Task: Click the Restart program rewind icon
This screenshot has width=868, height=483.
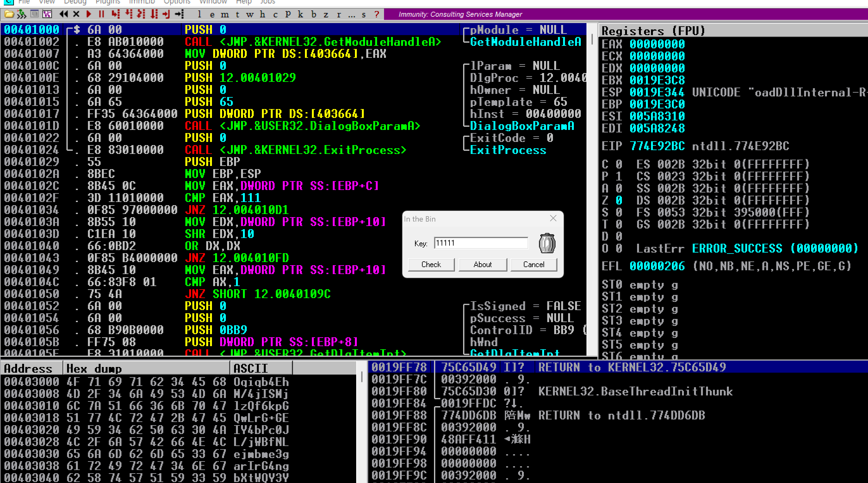Action: pyautogui.click(x=63, y=14)
